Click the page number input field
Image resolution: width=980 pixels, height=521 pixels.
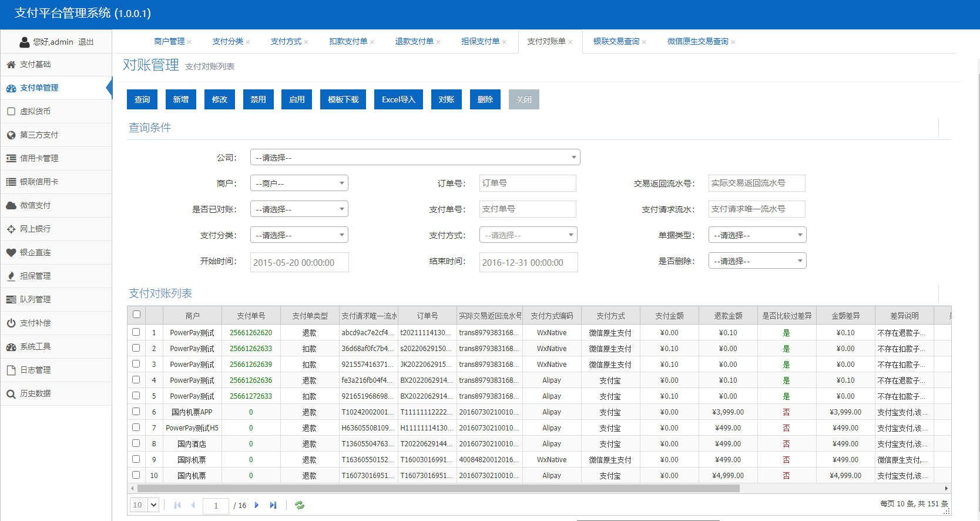click(216, 505)
